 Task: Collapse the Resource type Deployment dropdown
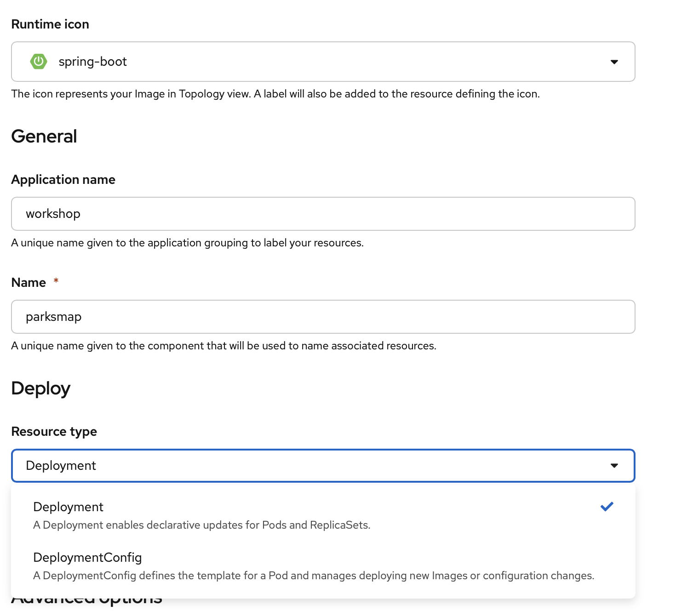pos(323,466)
